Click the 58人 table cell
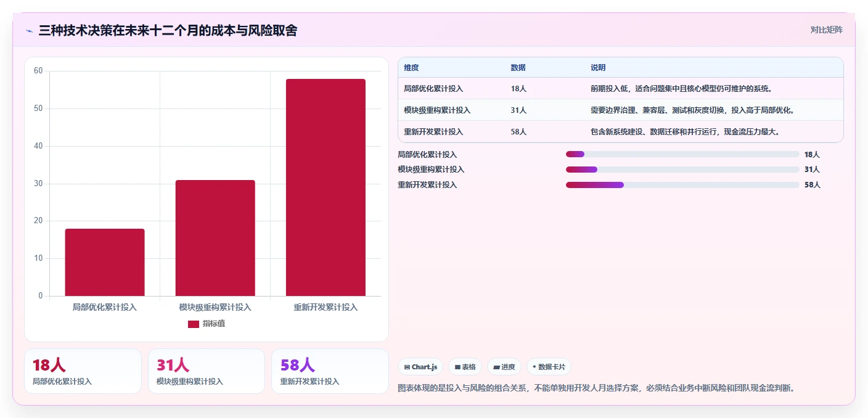This screenshot has width=868, height=418. tap(518, 132)
